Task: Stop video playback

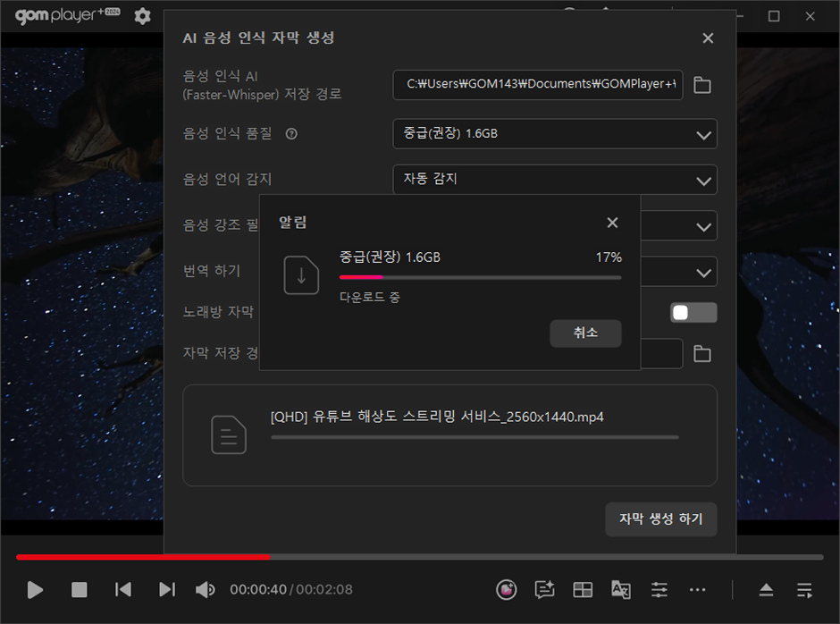Action: coord(80,589)
